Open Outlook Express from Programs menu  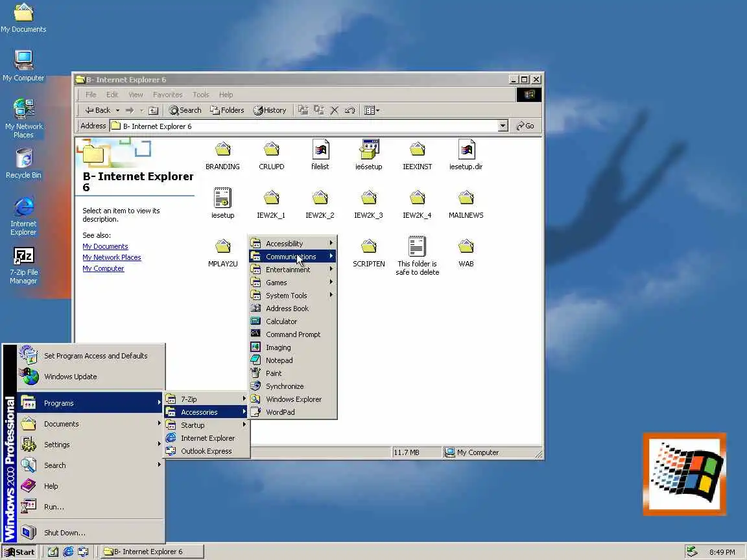point(206,451)
